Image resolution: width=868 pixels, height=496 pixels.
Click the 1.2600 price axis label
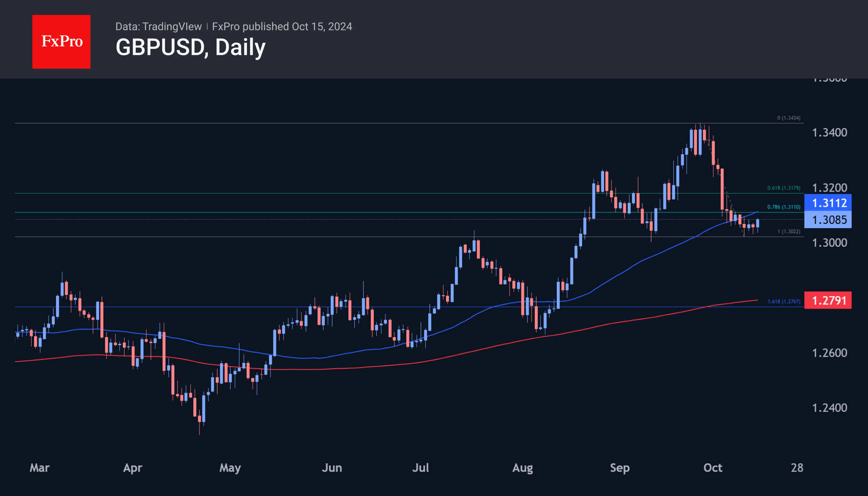pyautogui.click(x=829, y=353)
